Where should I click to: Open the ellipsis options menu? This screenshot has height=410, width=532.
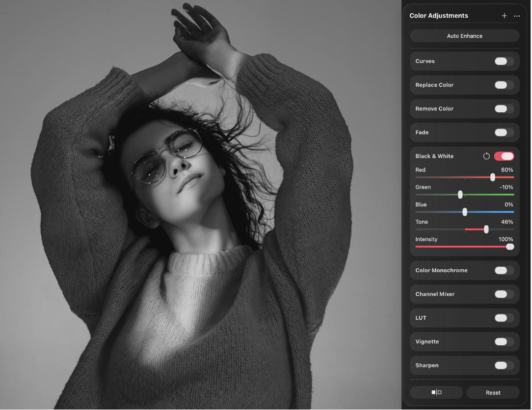click(517, 16)
